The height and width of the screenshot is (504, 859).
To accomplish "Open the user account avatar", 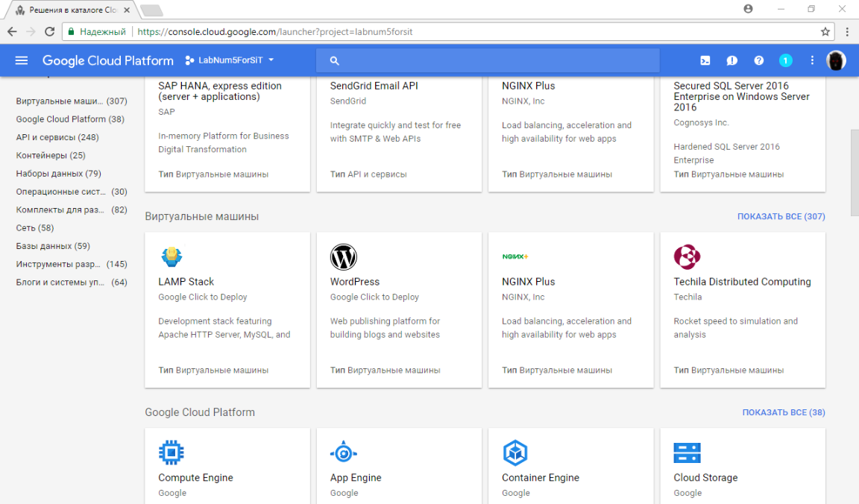I will [x=836, y=60].
